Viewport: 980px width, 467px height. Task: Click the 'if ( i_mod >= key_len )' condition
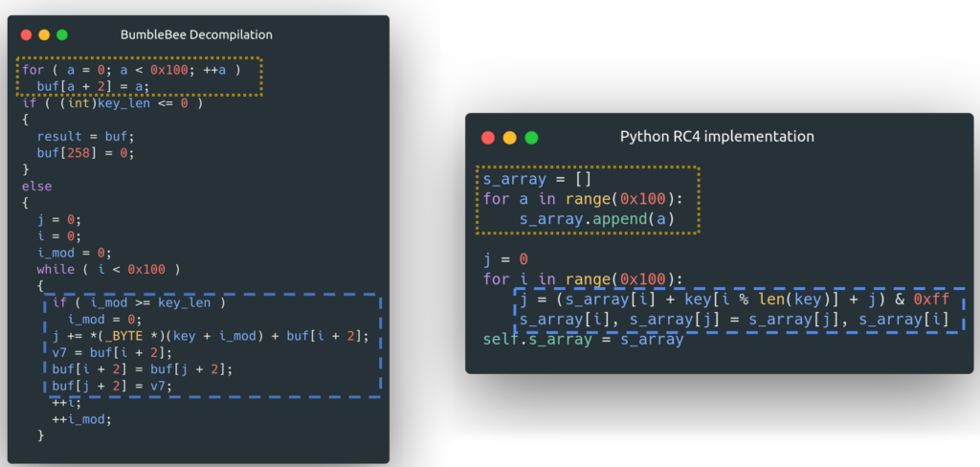pyautogui.click(x=139, y=303)
